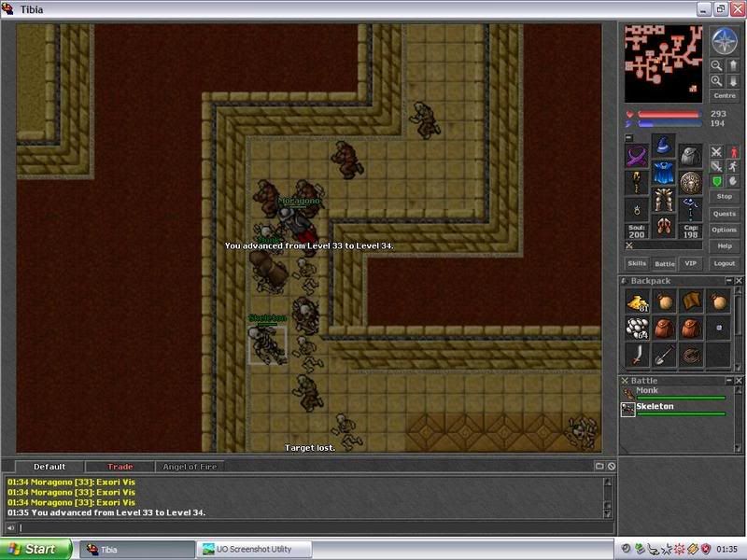
Task: Zoom in the minimap
Action: (x=716, y=81)
